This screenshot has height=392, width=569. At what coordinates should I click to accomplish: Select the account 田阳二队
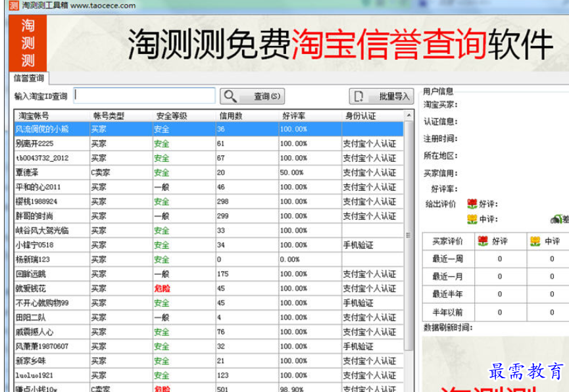(x=31, y=318)
